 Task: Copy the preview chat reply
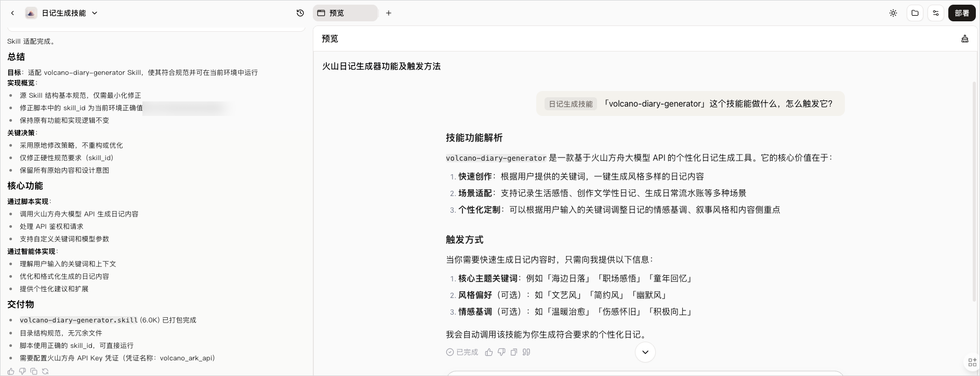tap(513, 352)
